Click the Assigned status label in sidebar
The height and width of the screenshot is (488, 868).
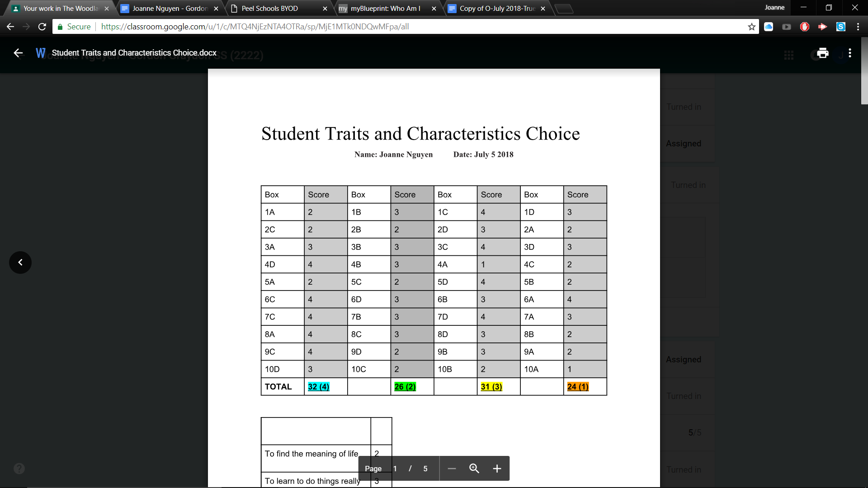683,143
